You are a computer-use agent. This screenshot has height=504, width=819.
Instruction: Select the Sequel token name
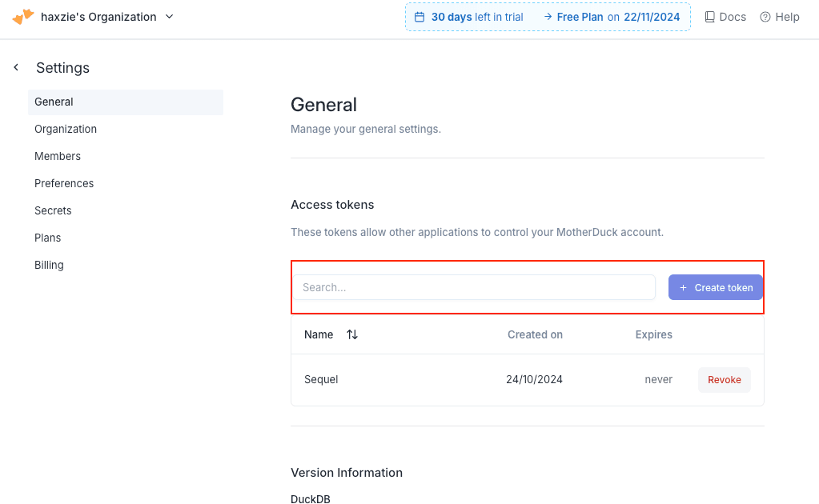pyautogui.click(x=321, y=379)
